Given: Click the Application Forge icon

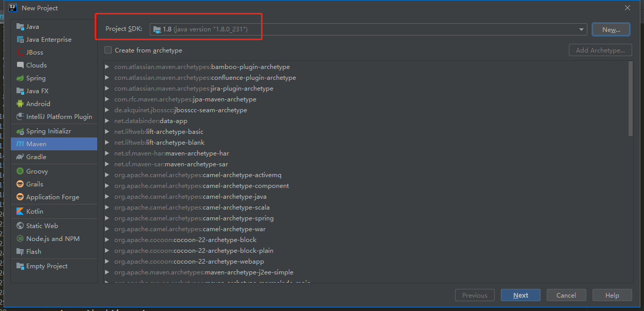Looking at the screenshot, I should pyautogui.click(x=20, y=197).
